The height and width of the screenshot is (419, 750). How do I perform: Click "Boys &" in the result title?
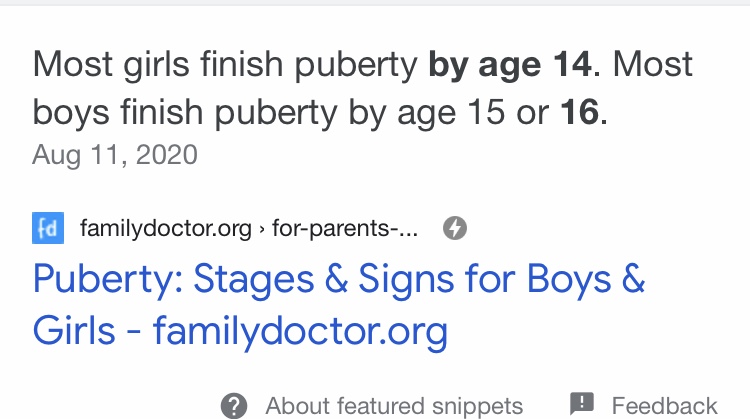(x=586, y=278)
